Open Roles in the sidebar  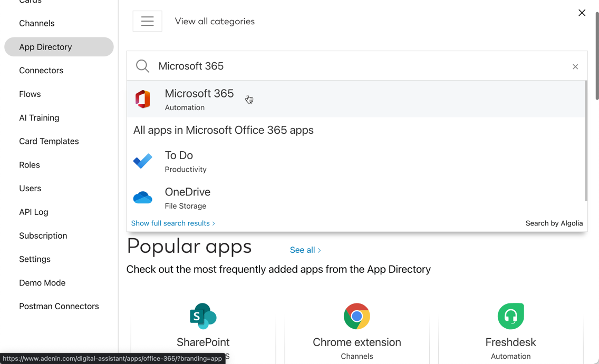click(x=30, y=165)
